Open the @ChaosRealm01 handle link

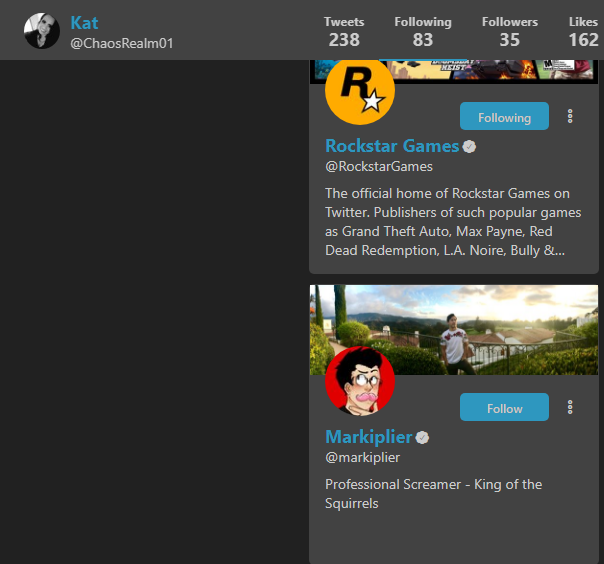click(x=122, y=43)
